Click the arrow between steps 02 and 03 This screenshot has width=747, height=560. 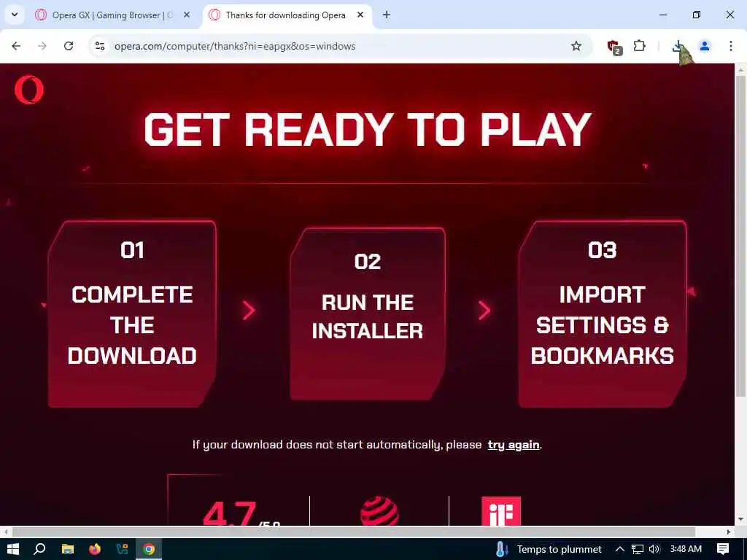pos(484,311)
